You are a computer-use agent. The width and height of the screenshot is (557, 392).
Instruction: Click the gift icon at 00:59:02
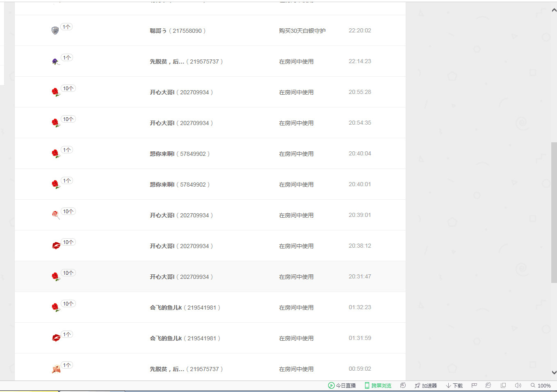(56, 369)
